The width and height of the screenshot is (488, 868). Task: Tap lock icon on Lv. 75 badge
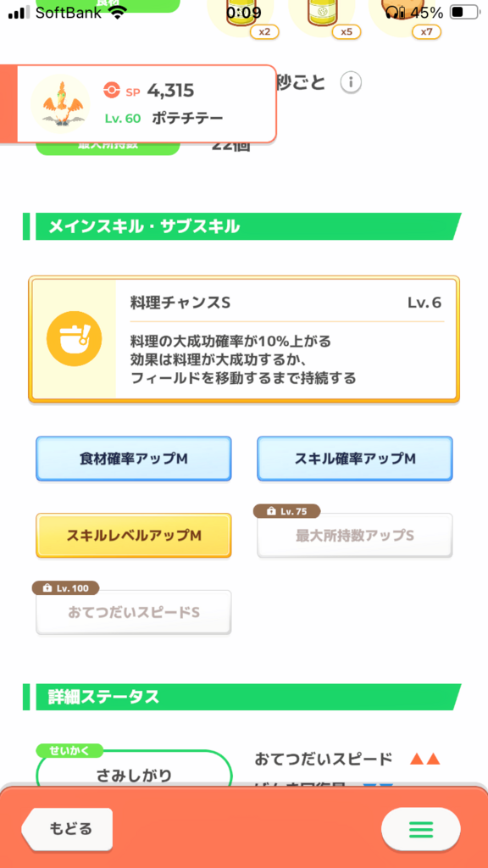pyautogui.click(x=271, y=512)
